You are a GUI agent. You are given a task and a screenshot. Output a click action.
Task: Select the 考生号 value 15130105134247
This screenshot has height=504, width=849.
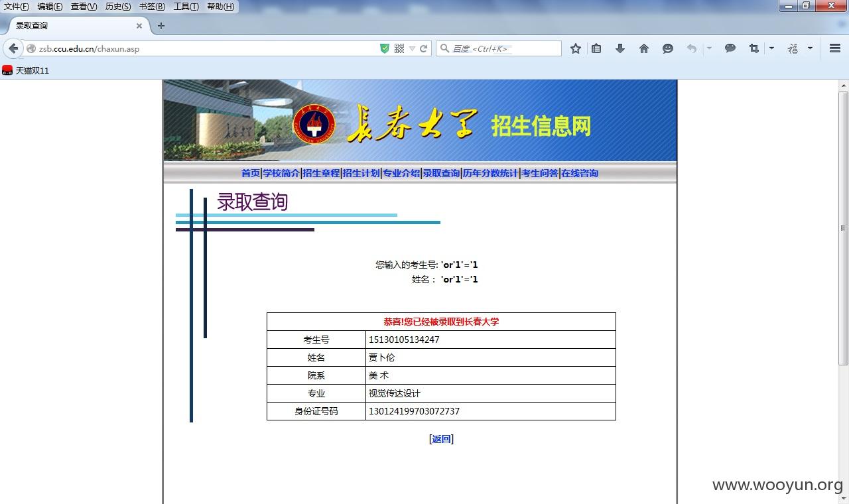[404, 340]
